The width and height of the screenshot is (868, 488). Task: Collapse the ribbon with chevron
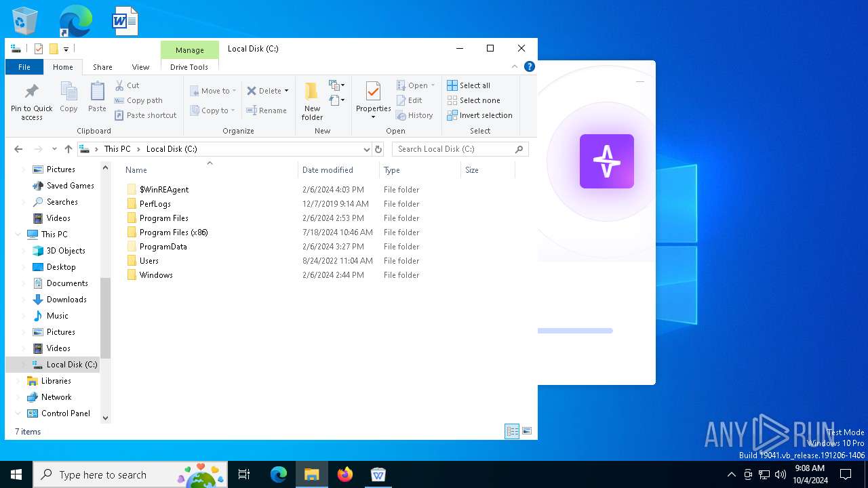[515, 66]
